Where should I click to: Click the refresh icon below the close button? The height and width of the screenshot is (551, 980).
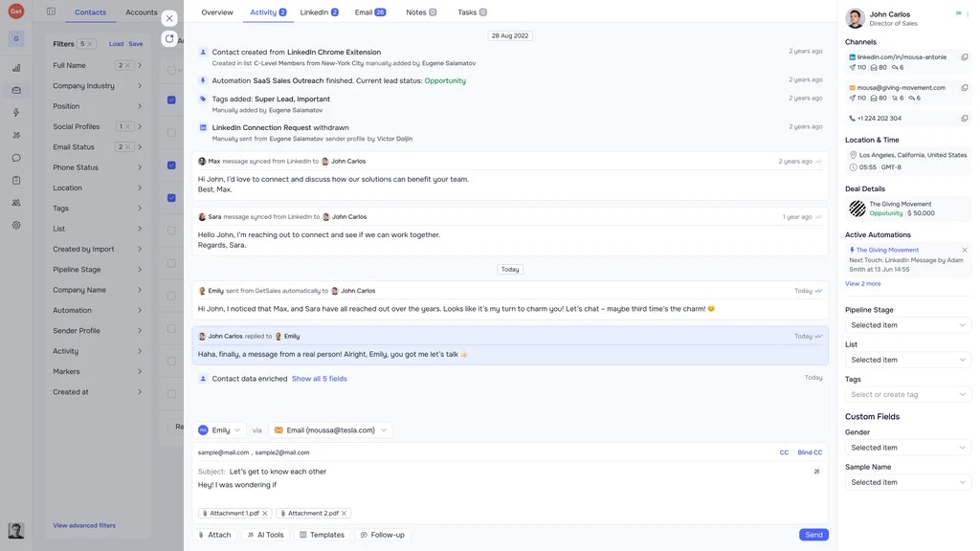(169, 38)
